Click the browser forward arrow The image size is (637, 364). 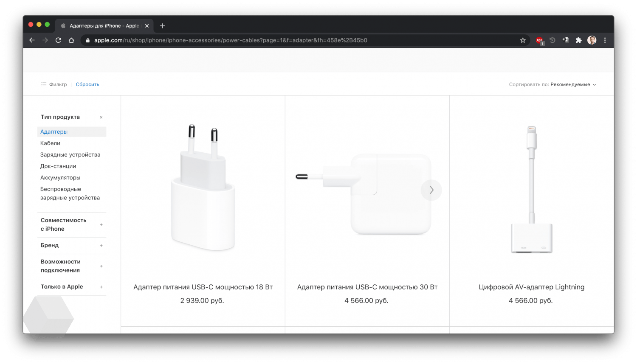45,40
